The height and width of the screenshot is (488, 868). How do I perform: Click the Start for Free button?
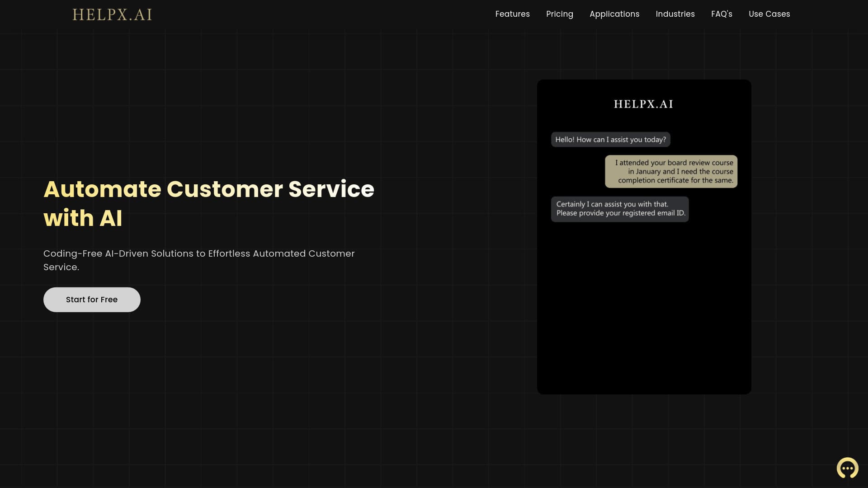click(x=91, y=299)
